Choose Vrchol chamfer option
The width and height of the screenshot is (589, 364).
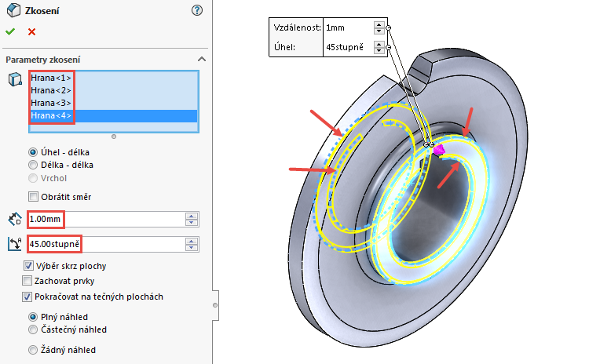(x=33, y=178)
